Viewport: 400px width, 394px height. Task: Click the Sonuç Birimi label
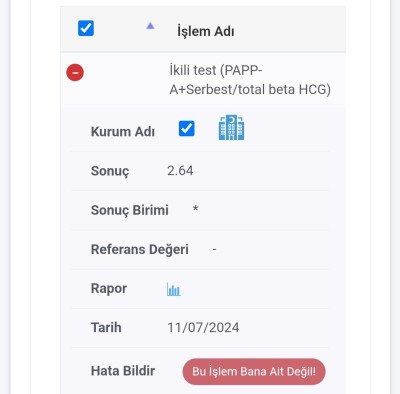(130, 210)
